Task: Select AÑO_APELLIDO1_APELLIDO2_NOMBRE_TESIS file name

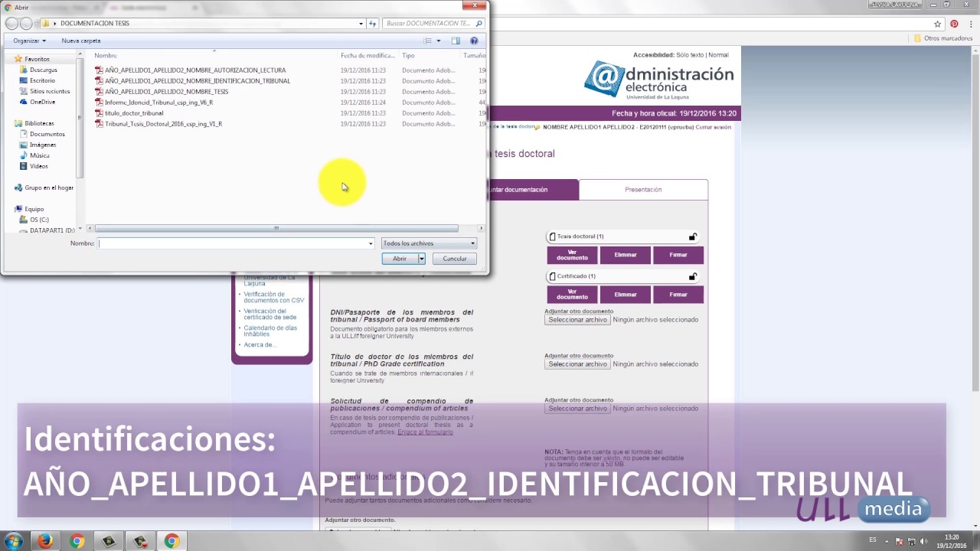Action: (166, 91)
